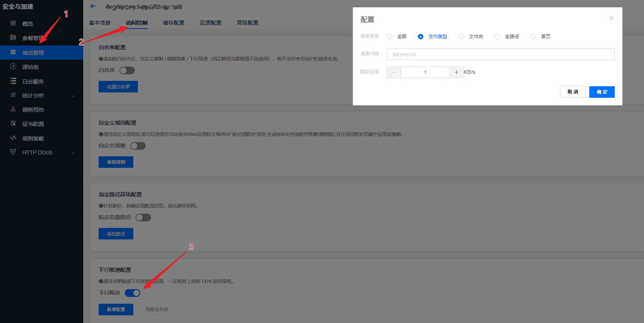Viewport: 644px width, 323px height.
Task: Increase speed limit with plus stepper
Action: click(x=456, y=72)
